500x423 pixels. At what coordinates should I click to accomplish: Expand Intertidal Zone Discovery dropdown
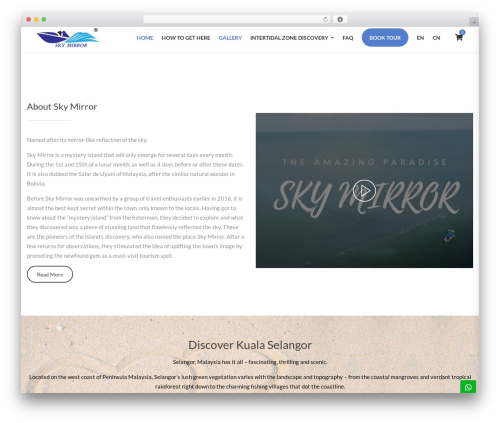point(292,38)
